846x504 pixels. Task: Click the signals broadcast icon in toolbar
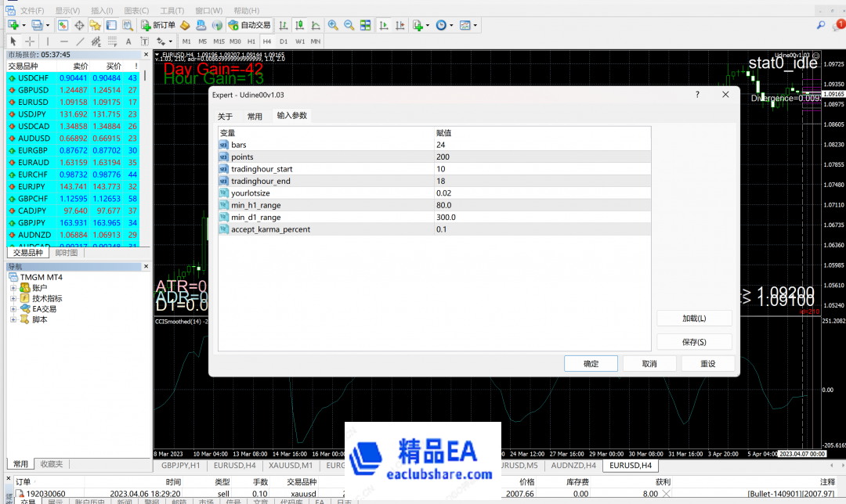[217, 25]
